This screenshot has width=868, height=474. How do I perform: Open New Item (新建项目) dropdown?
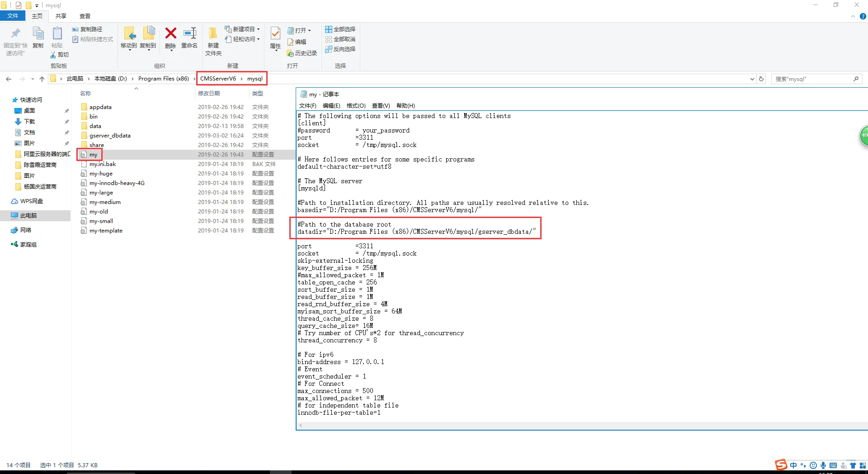(x=243, y=29)
